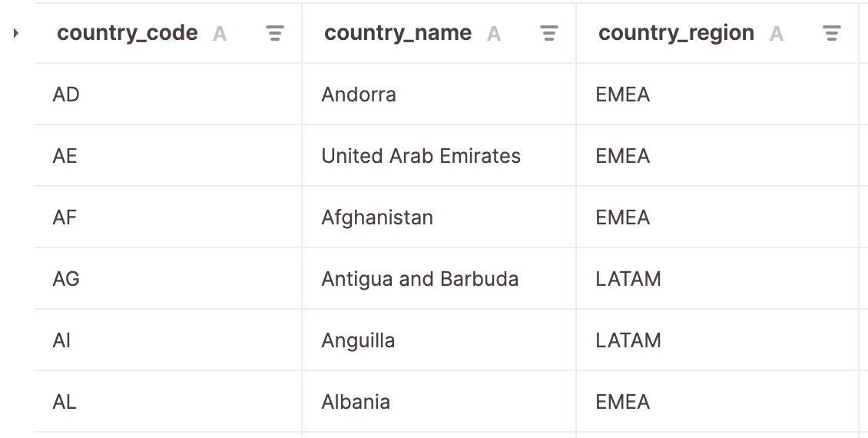Image resolution: width=868 pixels, height=438 pixels.
Task: Select LATAM region cell for Anguilla
Action: tap(628, 340)
